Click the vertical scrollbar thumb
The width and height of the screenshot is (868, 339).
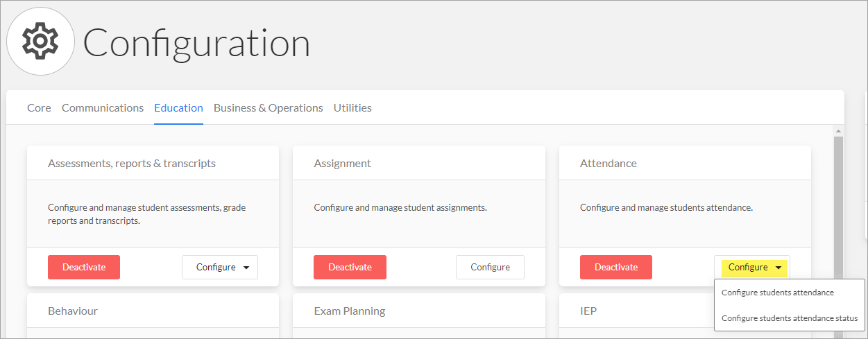[838, 236]
